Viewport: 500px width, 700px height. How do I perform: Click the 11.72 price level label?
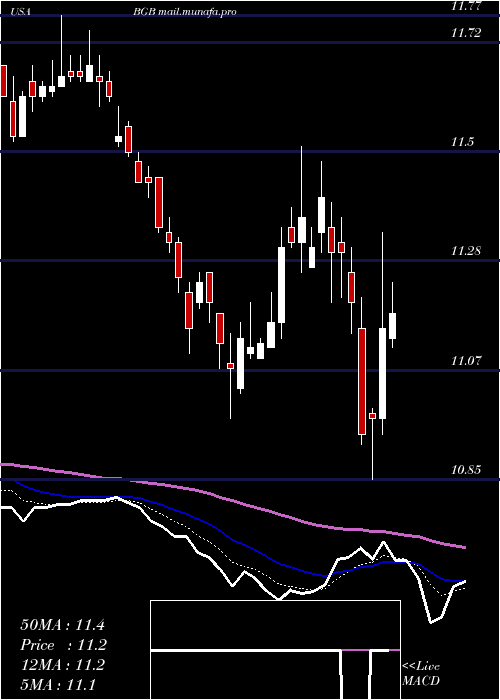[466, 33]
